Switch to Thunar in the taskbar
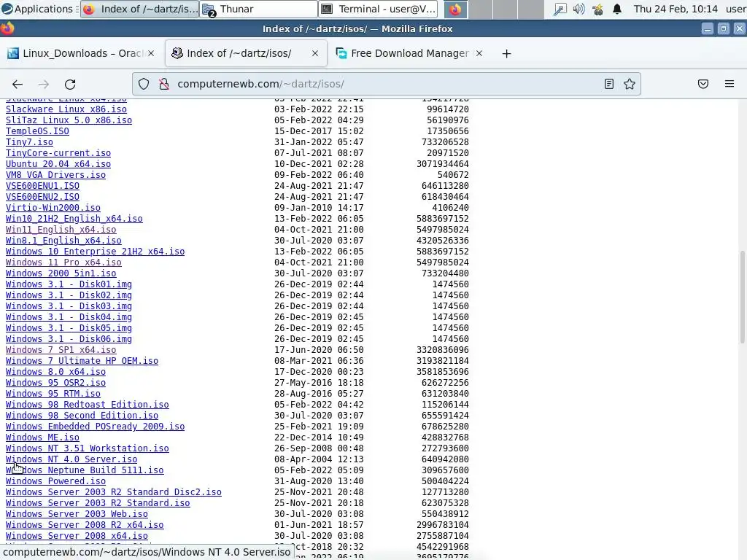Image resolution: width=747 pixels, height=560 pixels. 259,9
